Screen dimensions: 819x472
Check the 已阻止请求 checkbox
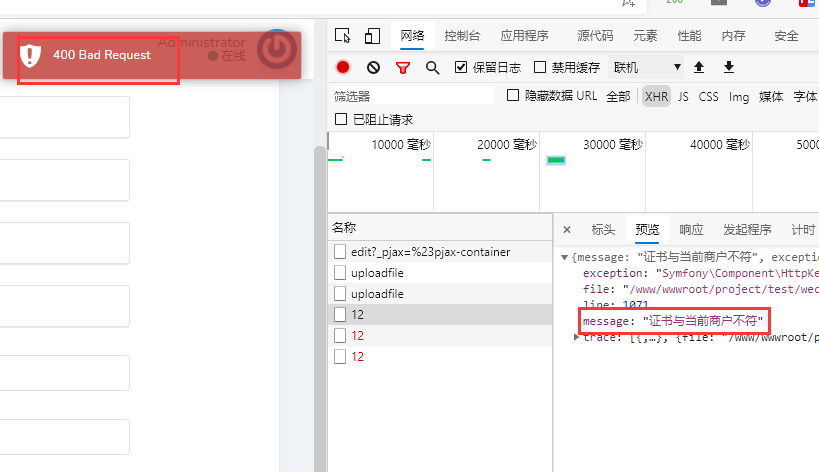[341, 119]
